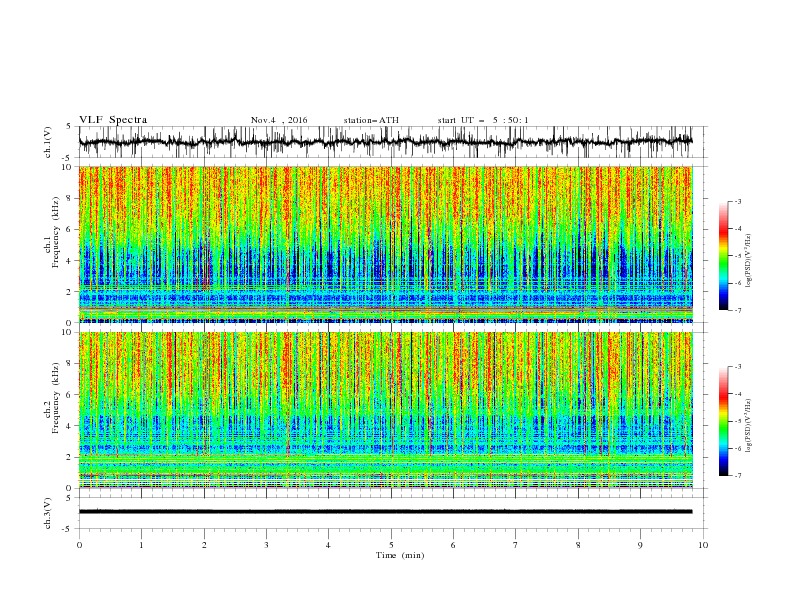Click the "-7" label on ch.1 colorbar

737,310
